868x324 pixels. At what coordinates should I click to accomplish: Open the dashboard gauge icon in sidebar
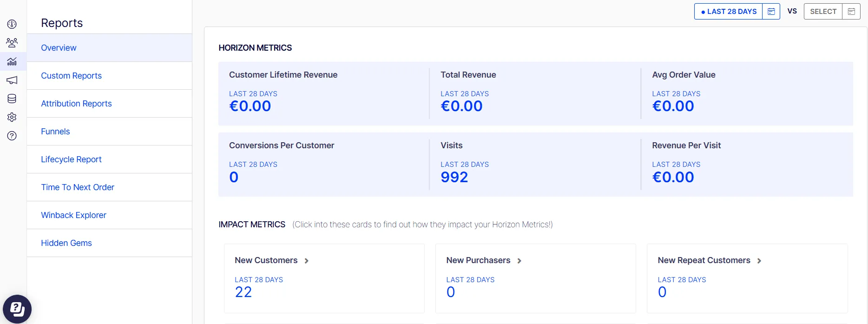[x=12, y=24]
